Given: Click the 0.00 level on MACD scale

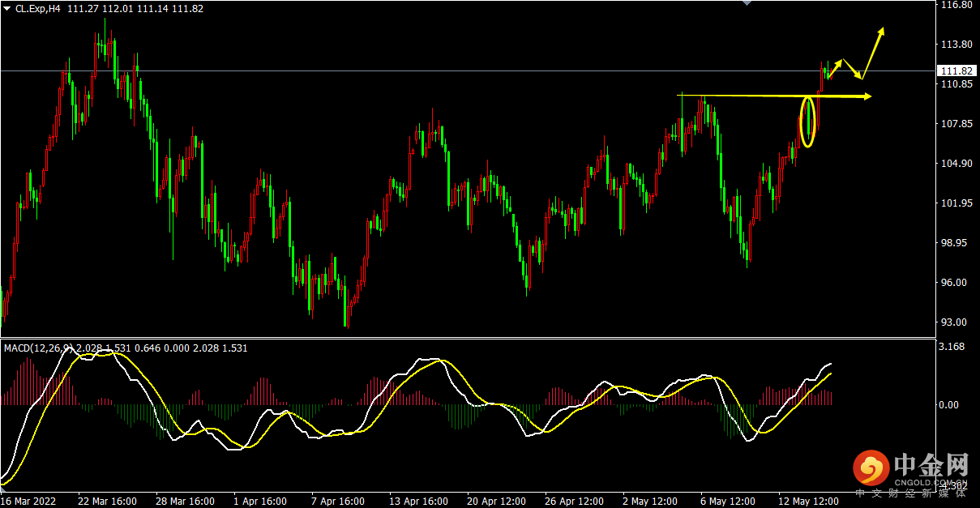Looking at the screenshot, I should (x=948, y=404).
